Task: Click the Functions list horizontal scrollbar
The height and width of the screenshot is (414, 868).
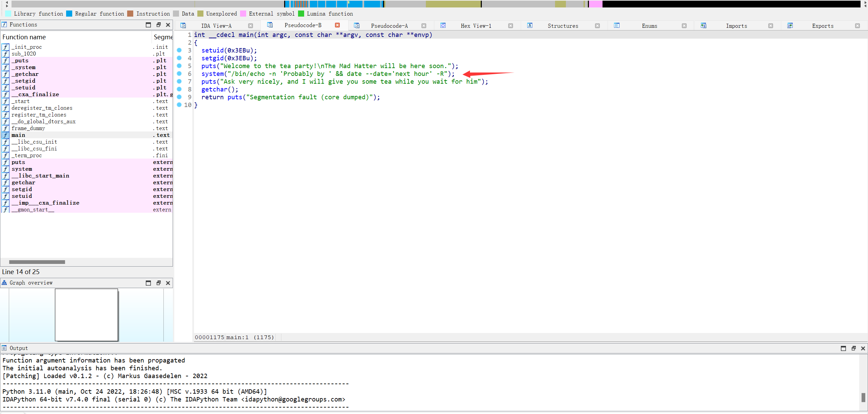Action: click(37, 262)
